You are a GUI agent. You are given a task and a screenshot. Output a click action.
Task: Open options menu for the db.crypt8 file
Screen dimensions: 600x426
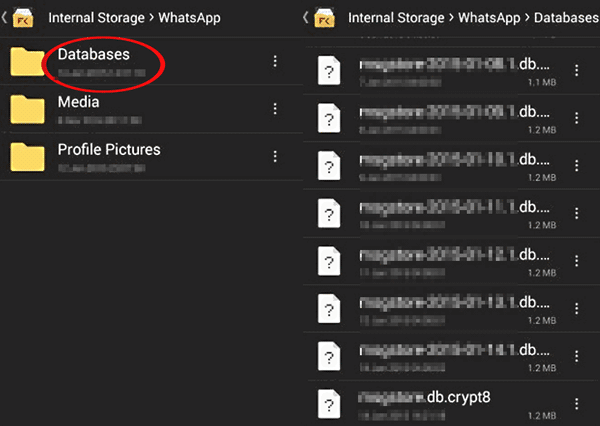(x=575, y=402)
